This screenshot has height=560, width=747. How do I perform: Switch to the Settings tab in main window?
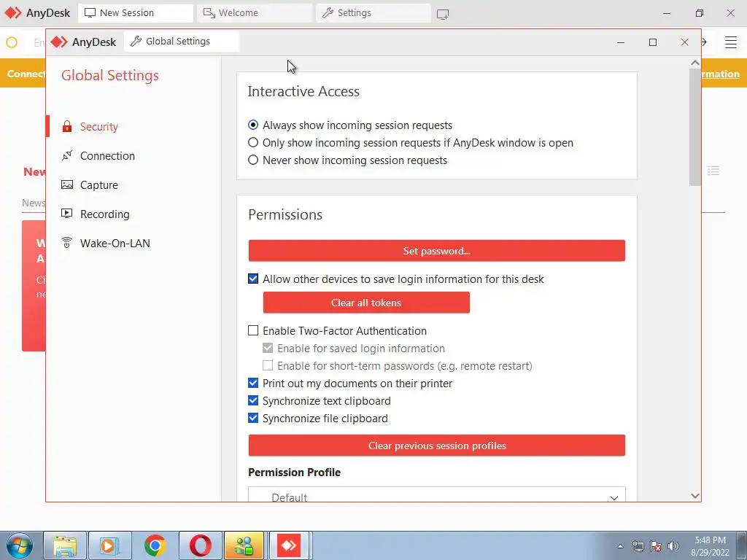(x=373, y=13)
